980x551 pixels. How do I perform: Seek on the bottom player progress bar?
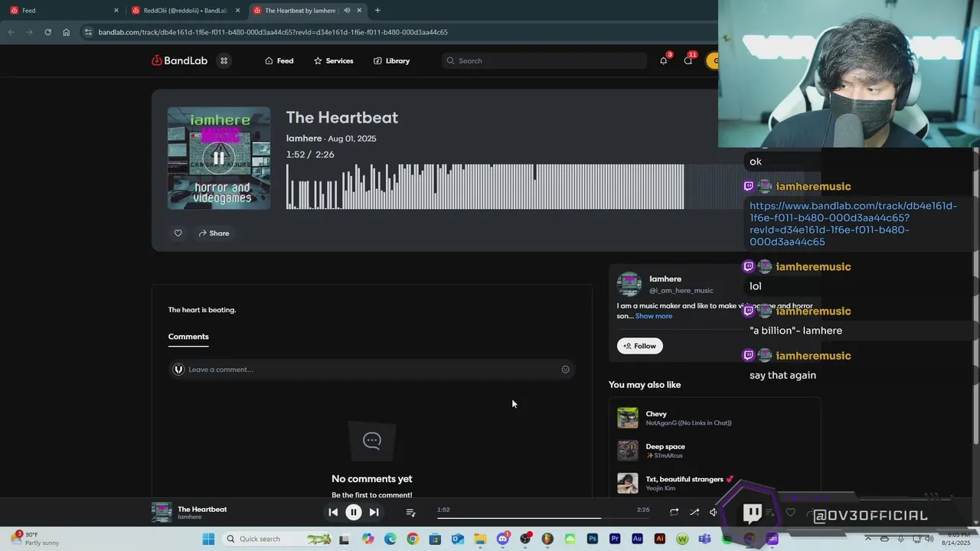point(544,518)
